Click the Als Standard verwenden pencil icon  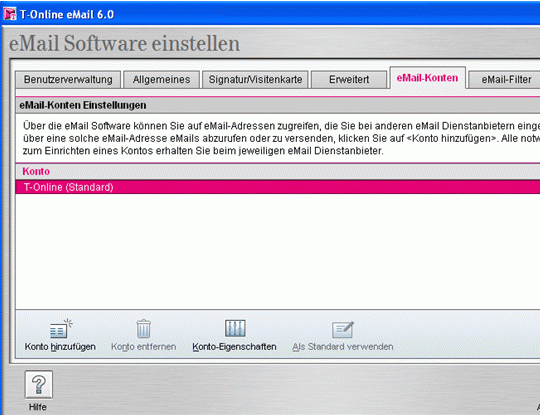[x=342, y=329]
